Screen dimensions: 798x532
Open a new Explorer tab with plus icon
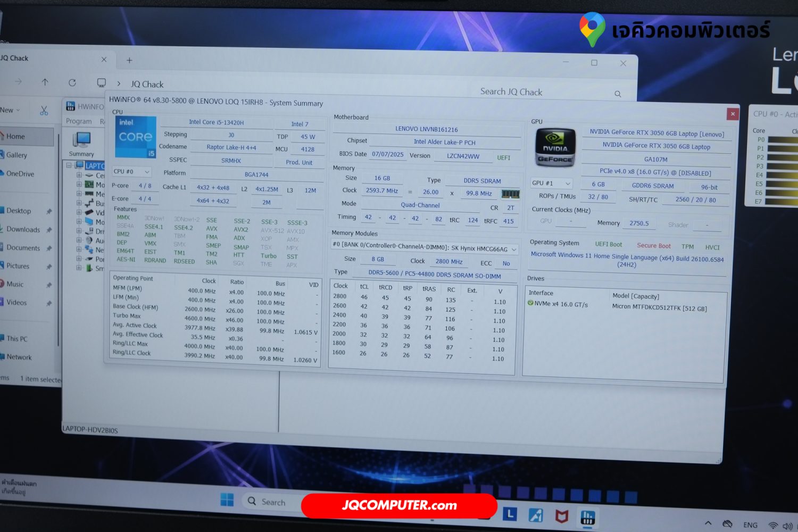[x=129, y=60]
